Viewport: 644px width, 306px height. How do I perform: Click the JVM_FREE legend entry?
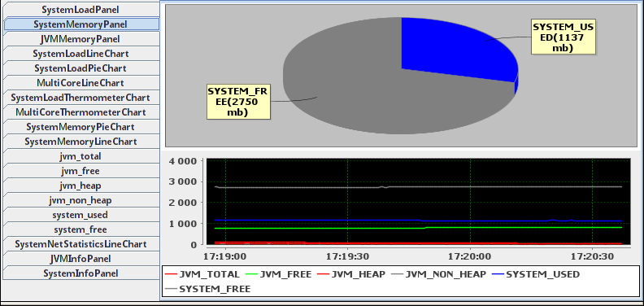click(x=278, y=274)
